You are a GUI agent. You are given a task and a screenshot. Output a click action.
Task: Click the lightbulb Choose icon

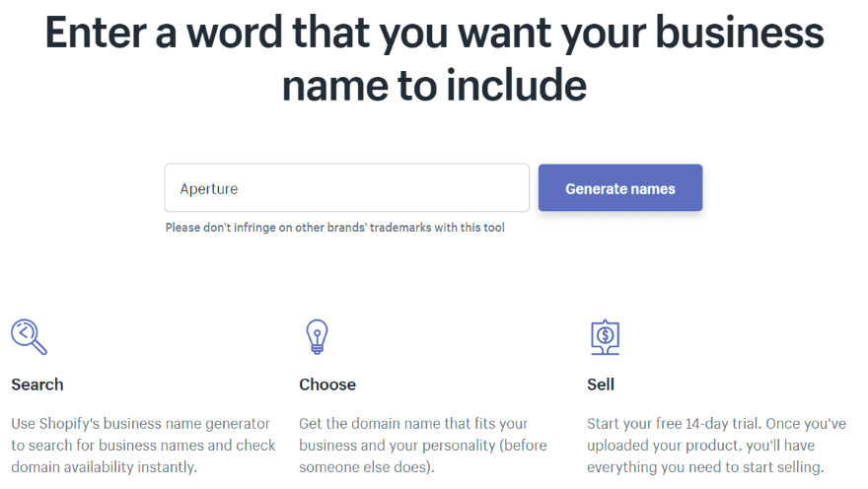coord(317,336)
